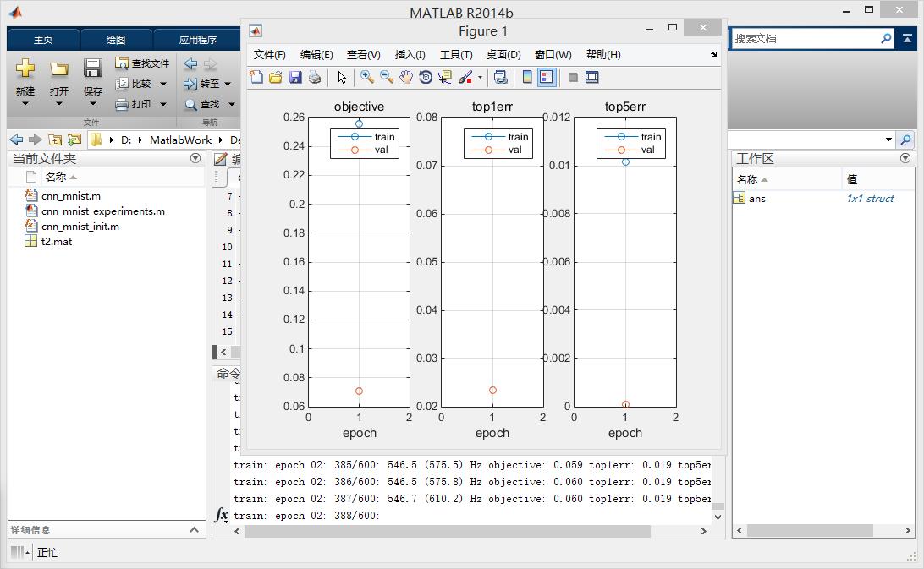Open the 新建 (New) dropdown
924x569 pixels.
25,103
